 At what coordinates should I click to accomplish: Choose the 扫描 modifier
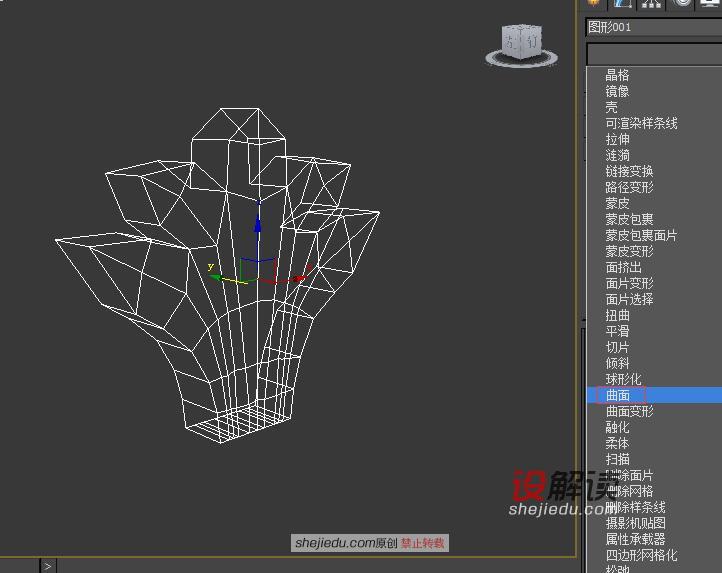point(617,459)
